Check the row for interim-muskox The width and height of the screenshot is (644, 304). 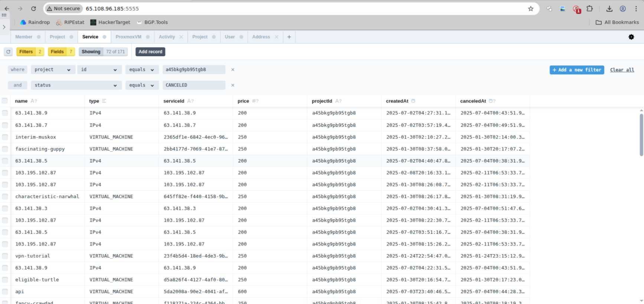pos(5,137)
